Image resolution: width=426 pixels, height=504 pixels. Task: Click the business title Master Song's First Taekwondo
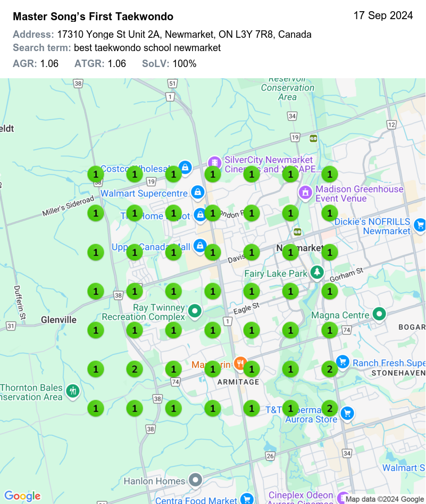[93, 16]
